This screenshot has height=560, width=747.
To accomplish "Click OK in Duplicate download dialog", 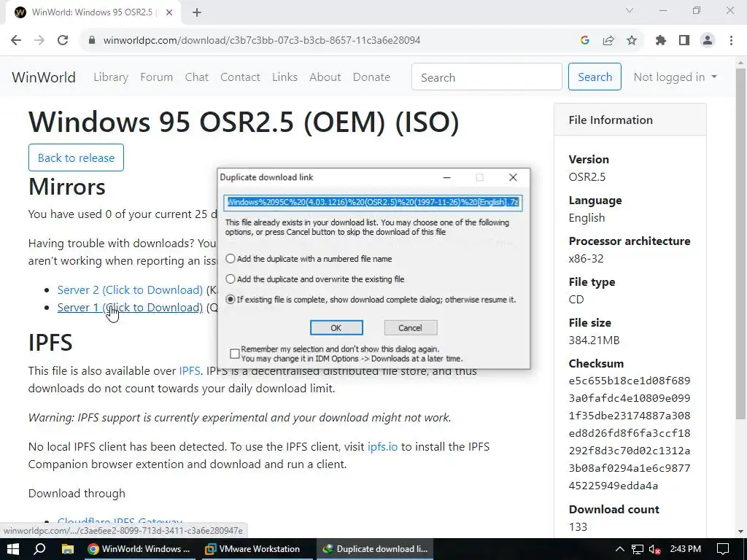I will pyautogui.click(x=336, y=327).
